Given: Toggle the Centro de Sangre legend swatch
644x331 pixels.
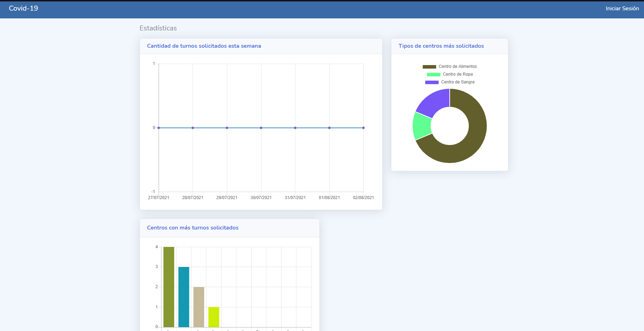Looking at the screenshot, I should [x=432, y=82].
